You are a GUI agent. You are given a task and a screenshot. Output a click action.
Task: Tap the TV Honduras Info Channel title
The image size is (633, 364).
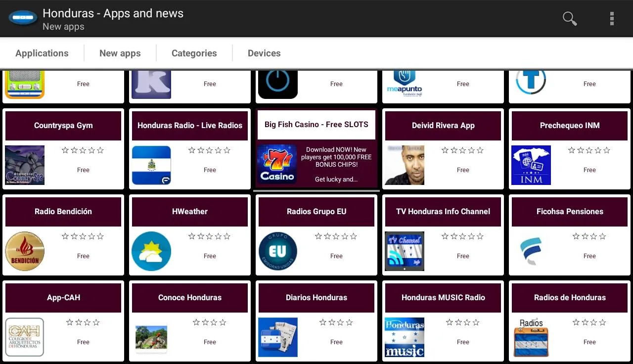443,212
